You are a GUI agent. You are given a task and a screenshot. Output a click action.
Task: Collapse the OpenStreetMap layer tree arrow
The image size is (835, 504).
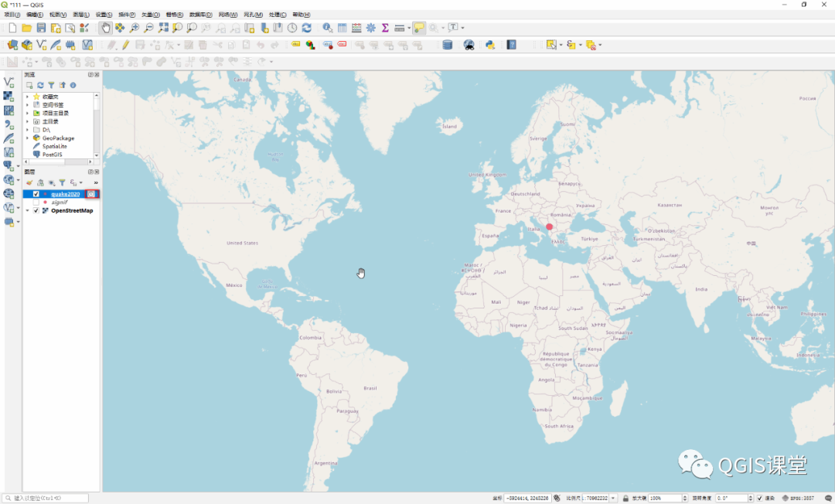[x=27, y=211]
